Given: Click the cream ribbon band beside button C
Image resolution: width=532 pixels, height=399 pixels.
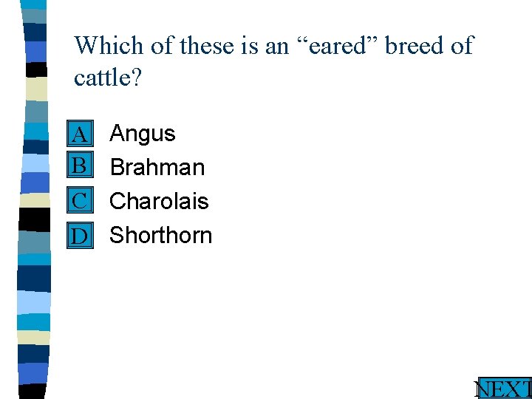Looking at the screenshot, I should (35, 200).
